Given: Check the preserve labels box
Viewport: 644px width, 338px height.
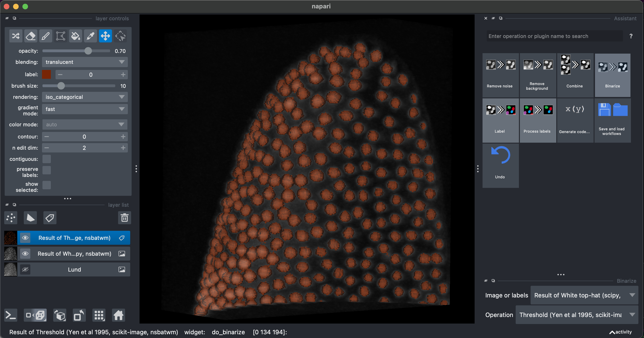Looking at the screenshot, I should pyautogui.click(x=46, y=170).
